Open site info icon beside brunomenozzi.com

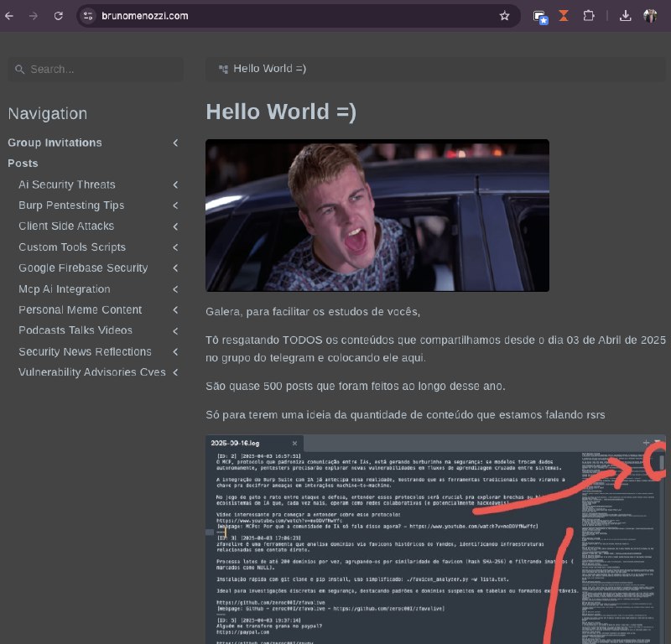pos(86,15)
